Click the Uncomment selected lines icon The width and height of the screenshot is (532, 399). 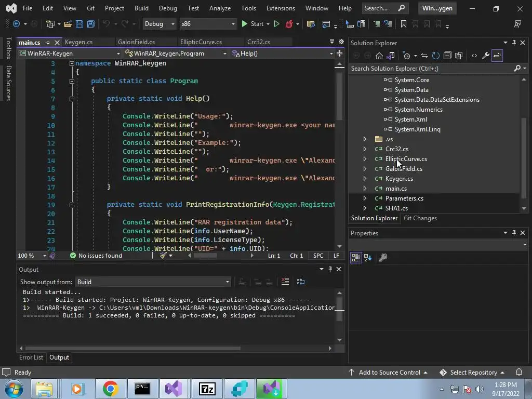(388, 24)
